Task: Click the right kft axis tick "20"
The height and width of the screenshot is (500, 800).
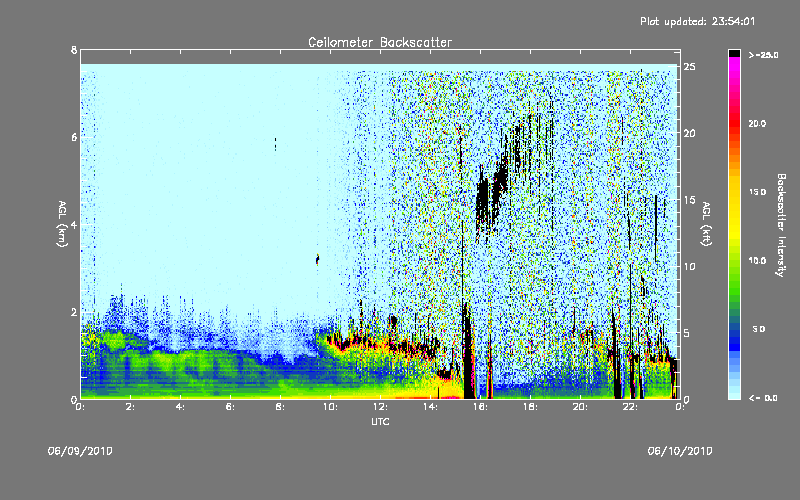Action: click(x=689, y=133)
